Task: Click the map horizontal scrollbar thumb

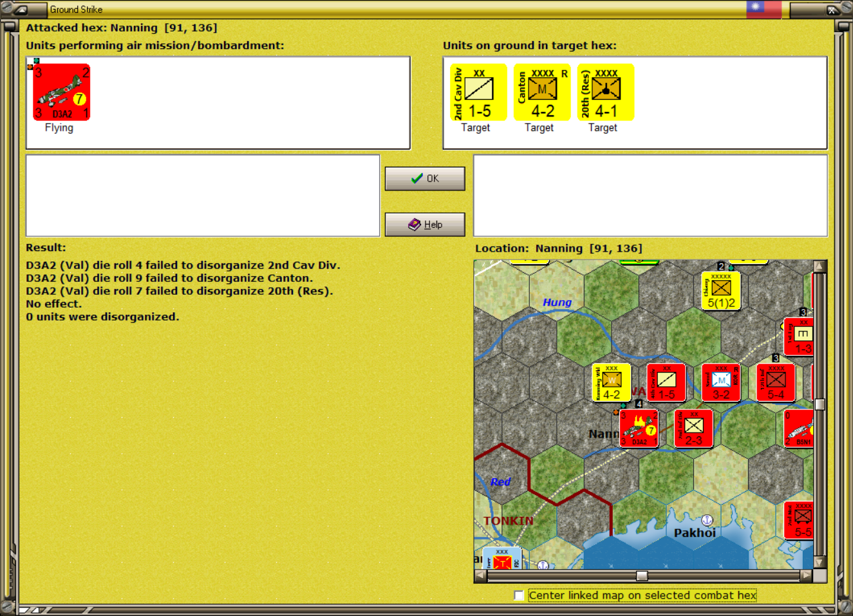Action: pyautogui.click(x=642, y=575)
